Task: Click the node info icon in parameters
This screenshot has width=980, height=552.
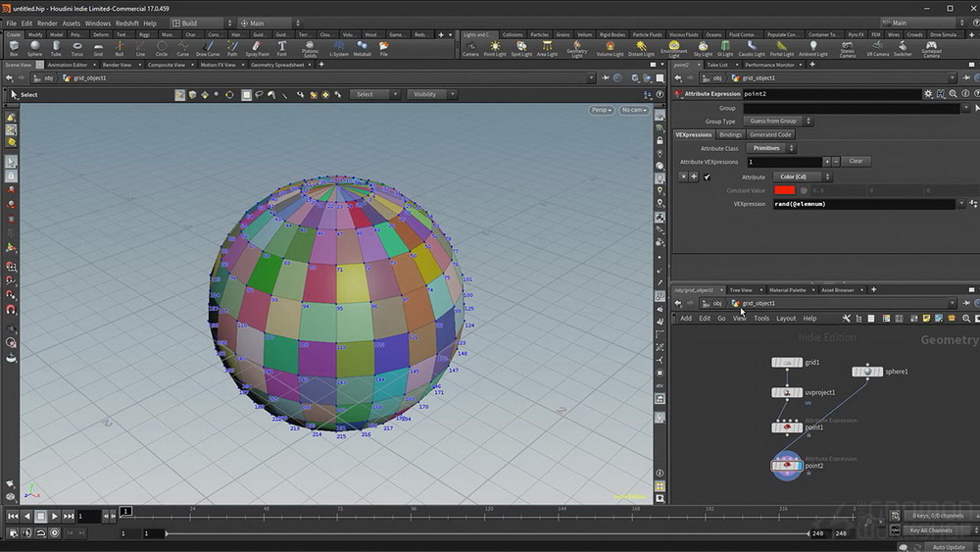Action: pos(965,94)
